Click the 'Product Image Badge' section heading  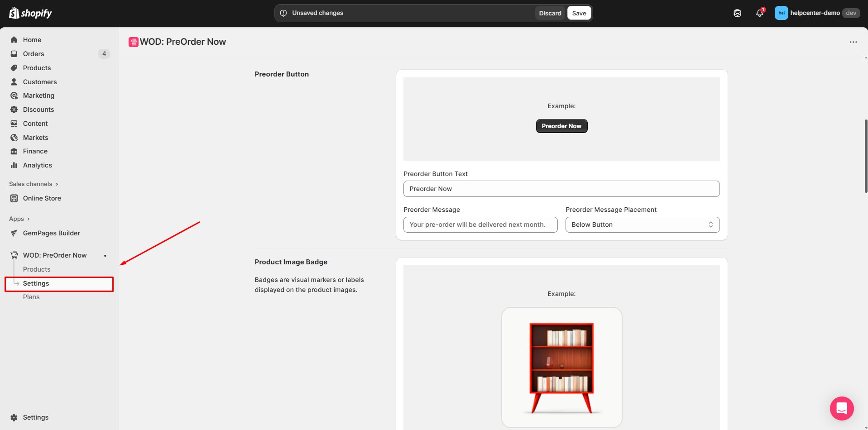coord(291,262)
